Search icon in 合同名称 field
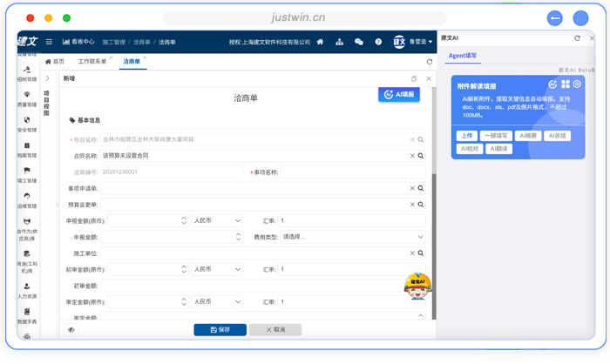610x364 pixels. tap(420, 156)
